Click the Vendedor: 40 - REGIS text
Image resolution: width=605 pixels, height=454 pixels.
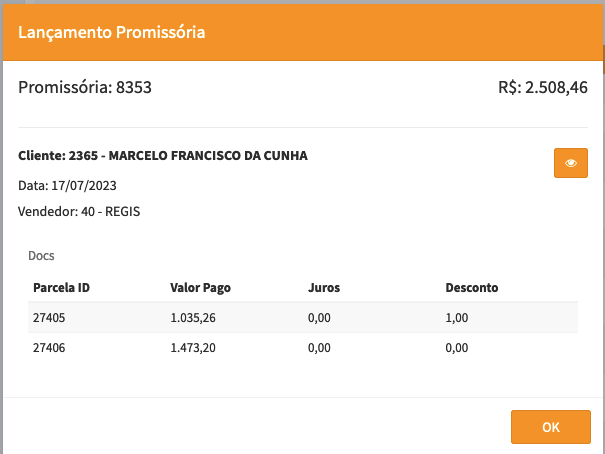(x=79, y=211)
